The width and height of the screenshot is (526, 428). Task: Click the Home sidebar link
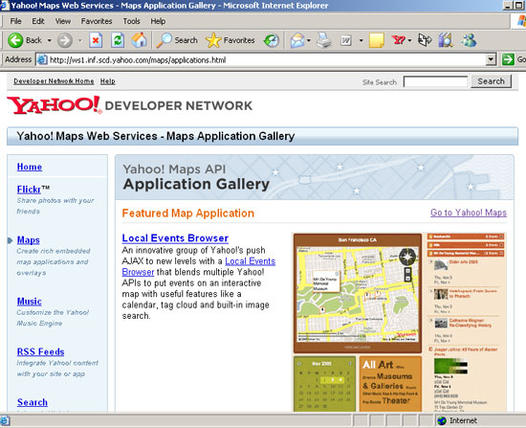click(30, 167)
